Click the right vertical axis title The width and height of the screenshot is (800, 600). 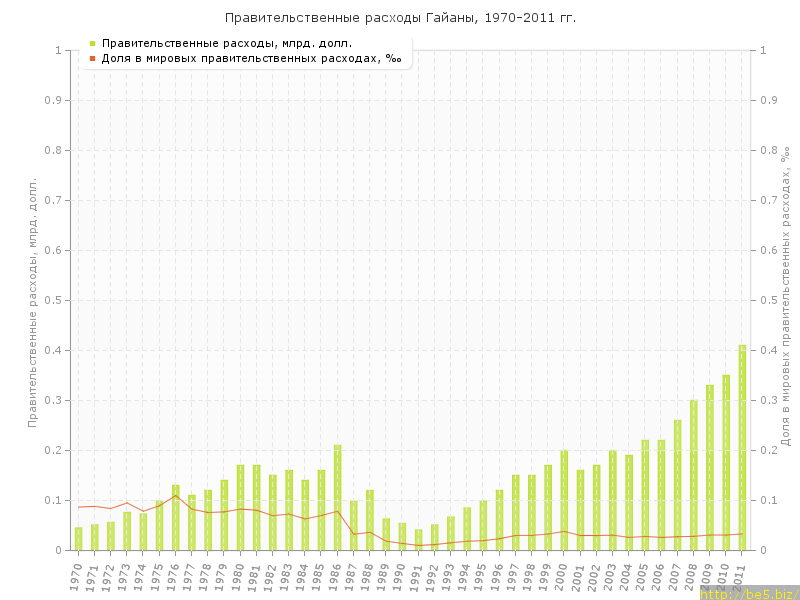[x=786, y=295]
